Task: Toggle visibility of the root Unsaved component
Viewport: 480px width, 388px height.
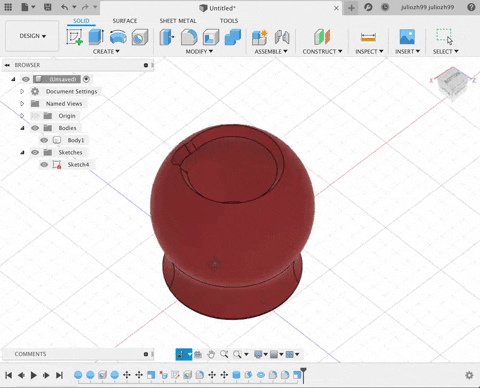Action: [x=26, y=79]
